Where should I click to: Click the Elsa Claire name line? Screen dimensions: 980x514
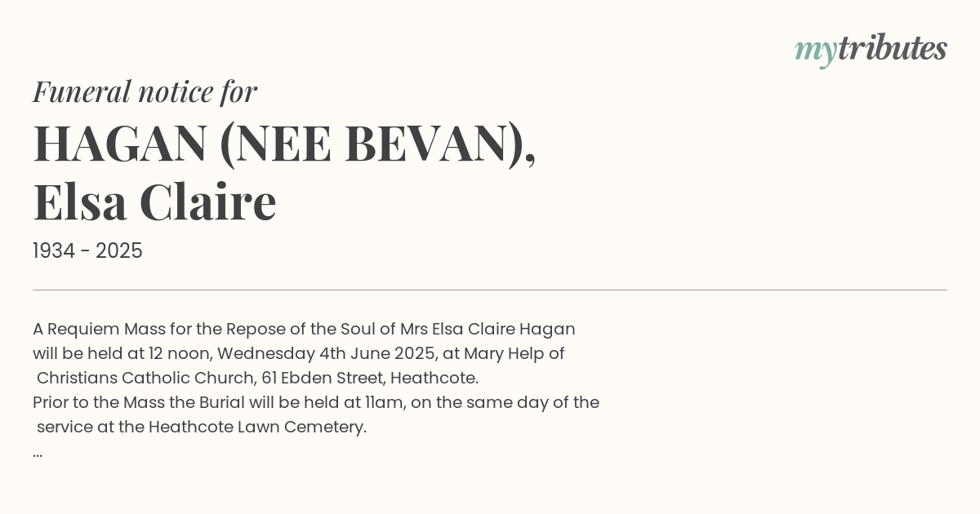(x=155, y=202)
